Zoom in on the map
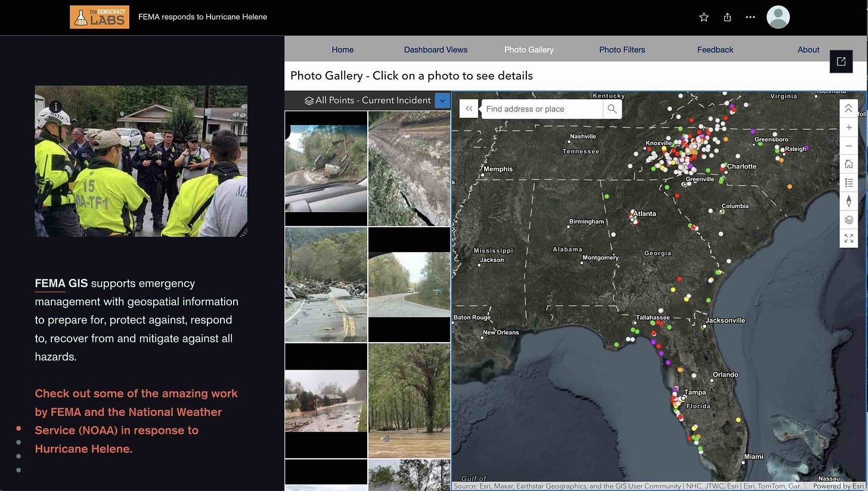 [849, 128]
